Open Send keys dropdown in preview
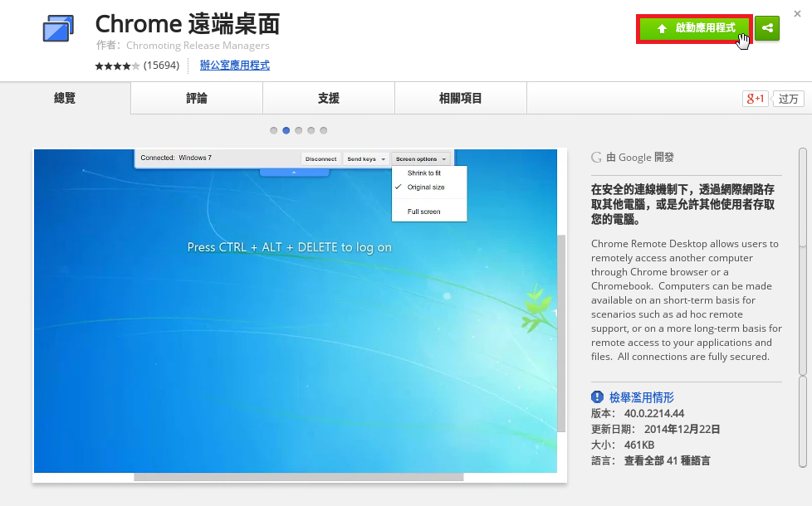Viewport: 812px width, 506px height. coord(366,158)
